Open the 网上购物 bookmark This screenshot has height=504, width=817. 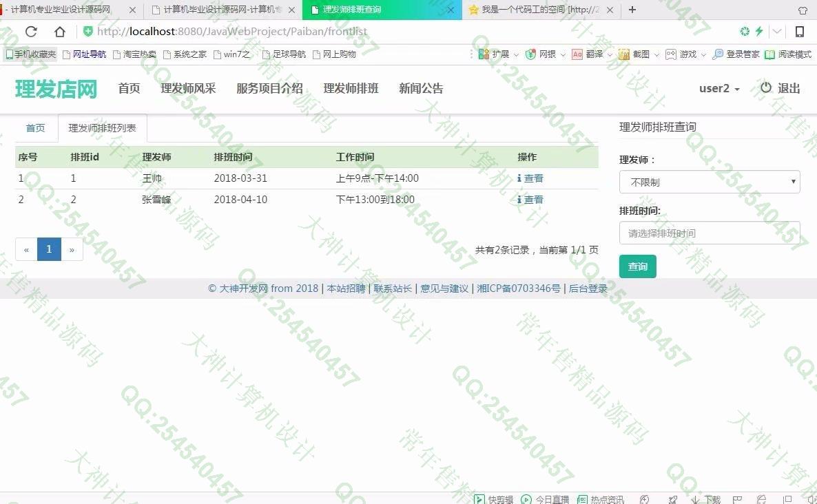click(x=334, y=54)
